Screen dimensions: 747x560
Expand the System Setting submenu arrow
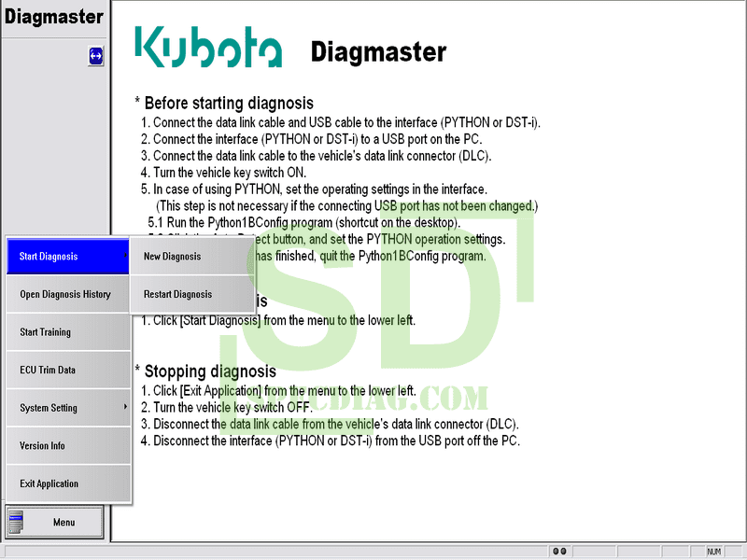[125, 407]
